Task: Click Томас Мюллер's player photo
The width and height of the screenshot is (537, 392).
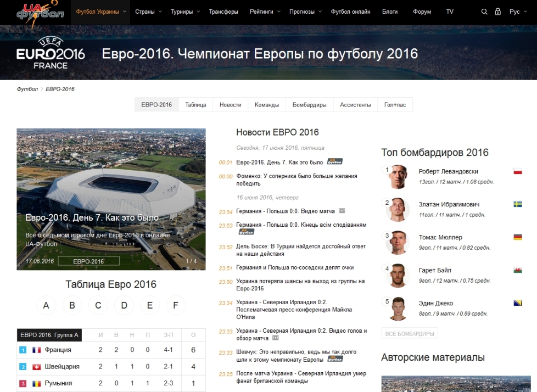Action: coord(397,243)
